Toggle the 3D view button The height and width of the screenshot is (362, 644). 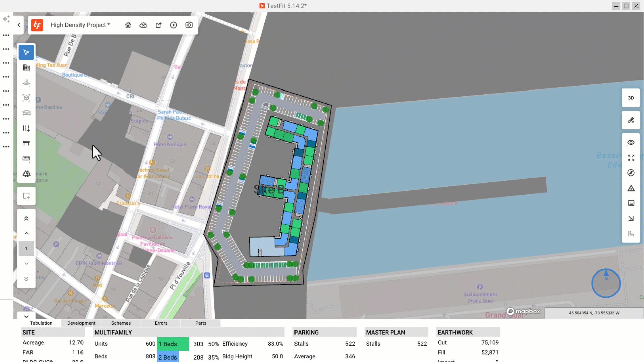coord(631,98)
